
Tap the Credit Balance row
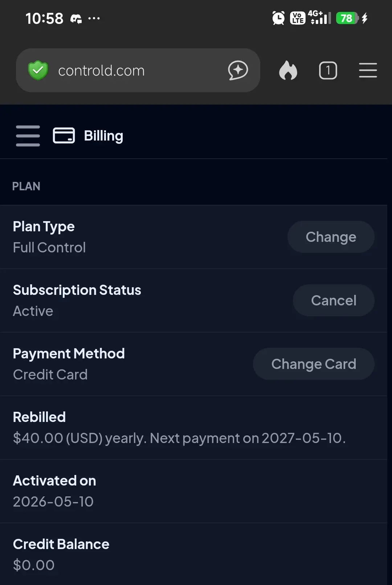coord(193,554)
